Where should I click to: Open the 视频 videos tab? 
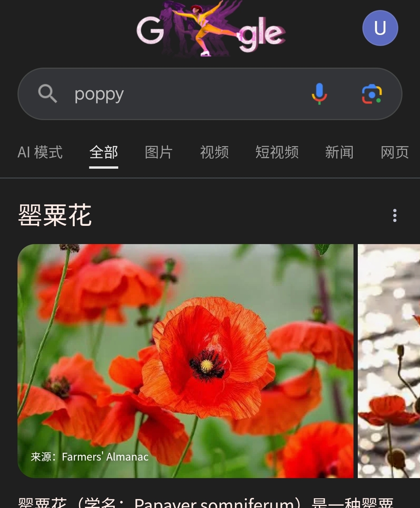[x=214, y=152]
